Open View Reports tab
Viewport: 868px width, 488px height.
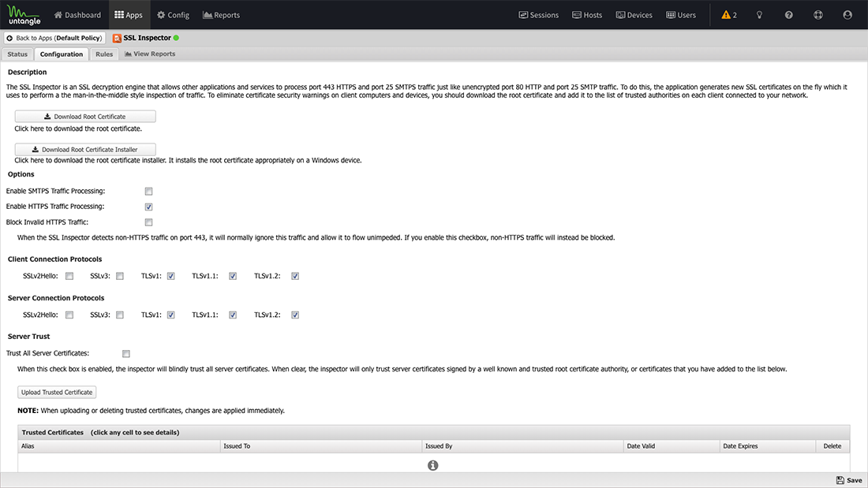(x=150, y=54)
